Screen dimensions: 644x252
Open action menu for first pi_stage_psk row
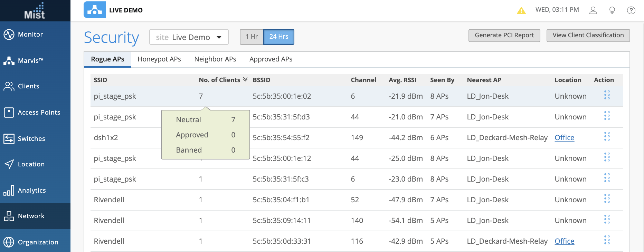(607, 95)
